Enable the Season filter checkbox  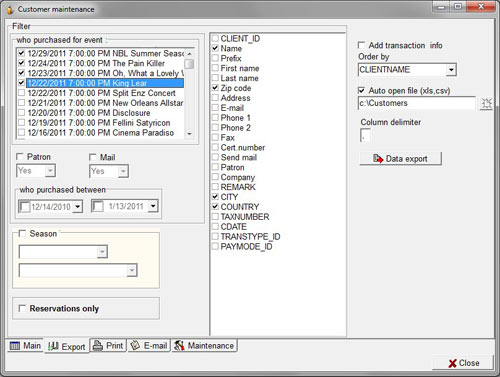pyautogui.click(x=22, y=233)
